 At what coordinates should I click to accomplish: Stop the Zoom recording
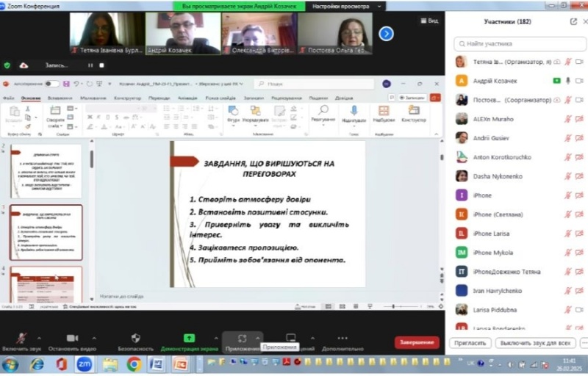pyautogui.click(x=101, y=65)
